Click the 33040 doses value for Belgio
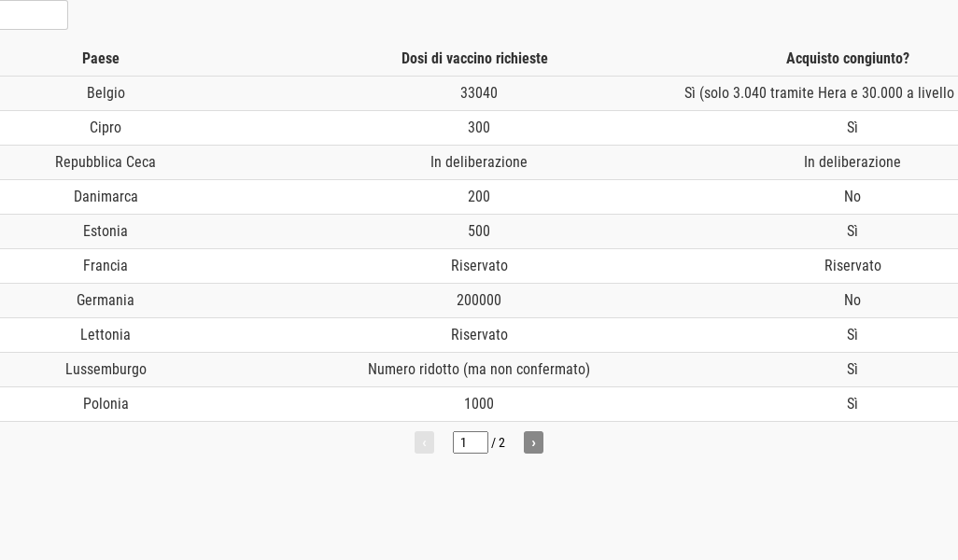Screen dimensions: 958x560 (479, 93)
